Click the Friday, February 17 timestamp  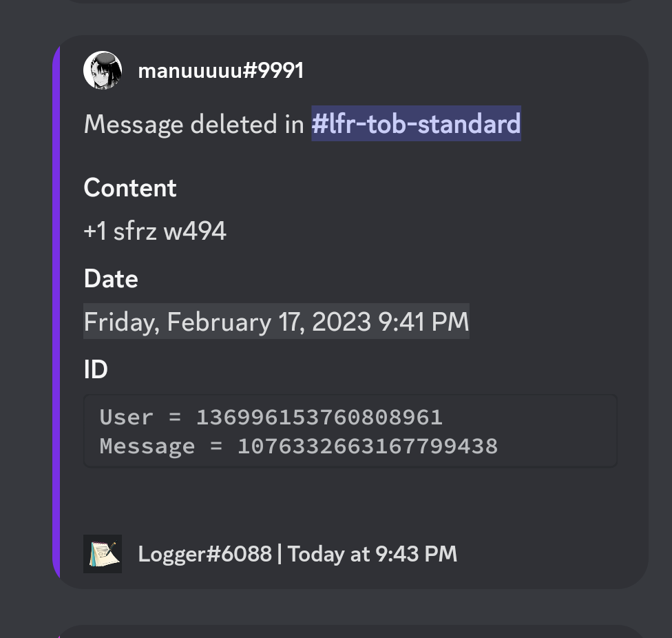(276, 322)
